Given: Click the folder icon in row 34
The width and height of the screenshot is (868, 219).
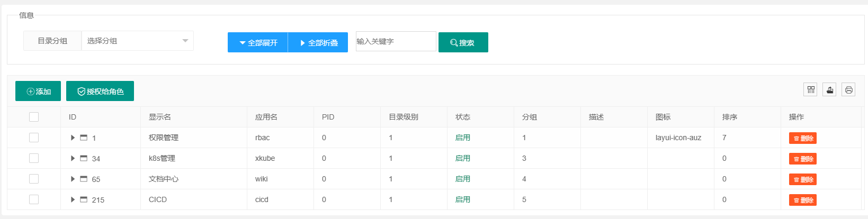Looking at the screenshot, I should click(84, 158).
